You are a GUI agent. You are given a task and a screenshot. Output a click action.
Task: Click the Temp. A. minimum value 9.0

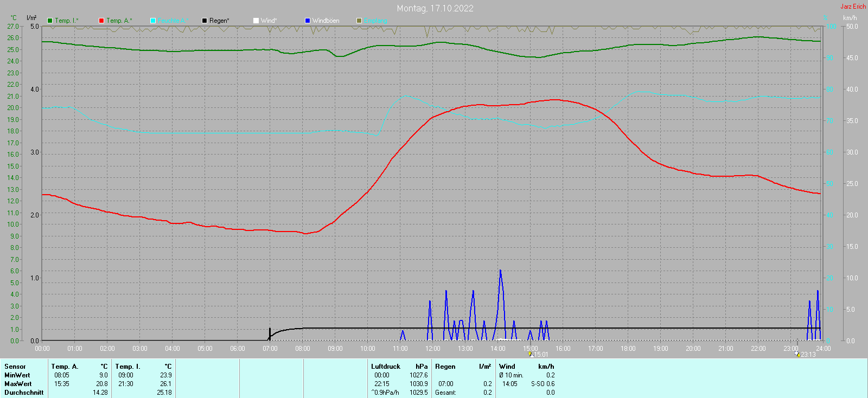[x=103, y=375]
